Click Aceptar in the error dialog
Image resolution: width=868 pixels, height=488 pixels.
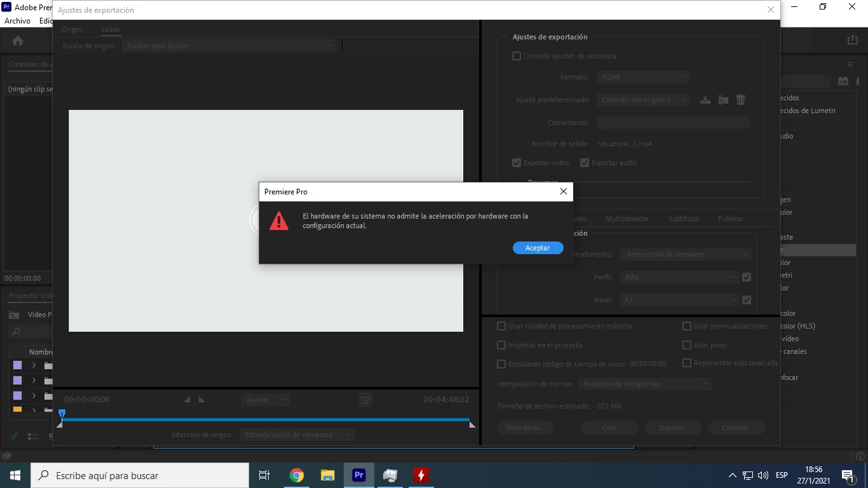point(538,248)
